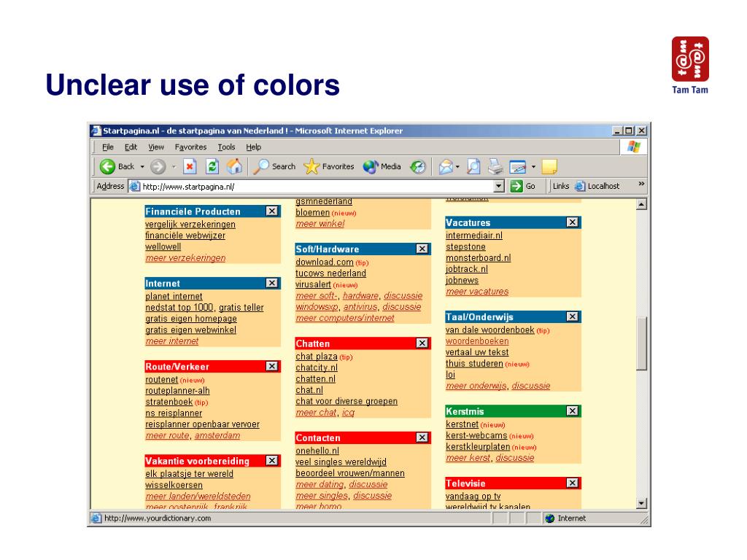Screen dimensions: 747x560
Task: Open the kerst-webcams link
Action: tap(476, 435)
